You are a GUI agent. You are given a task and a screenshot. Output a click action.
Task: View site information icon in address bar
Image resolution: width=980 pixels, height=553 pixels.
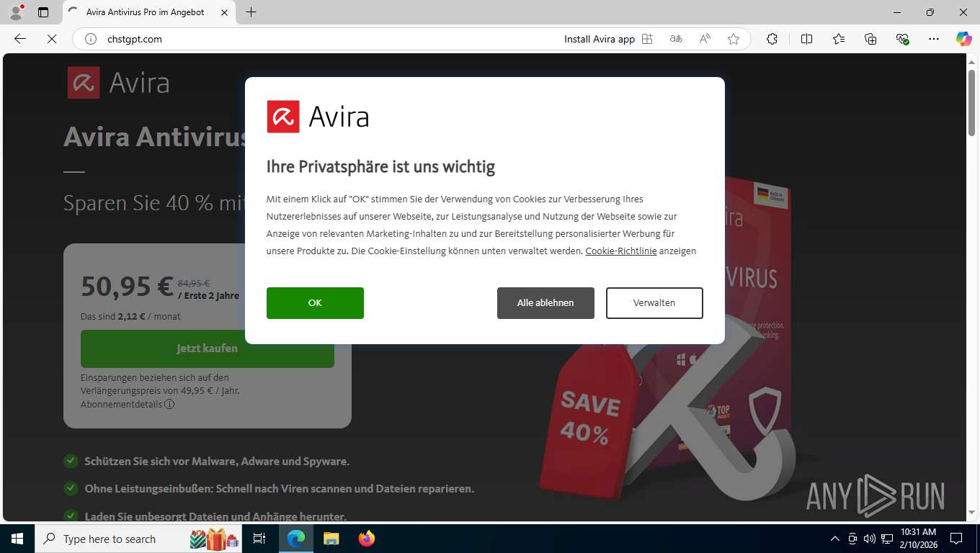coord(91,39)
